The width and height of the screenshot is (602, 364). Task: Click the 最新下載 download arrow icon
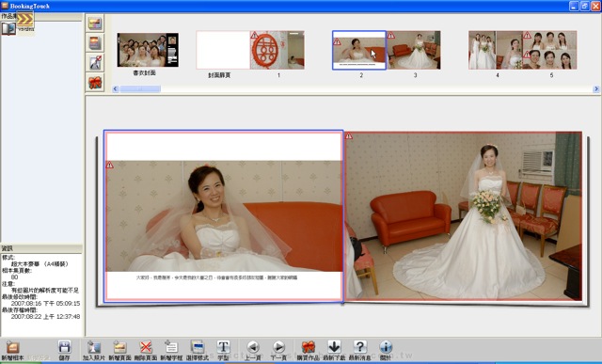click(x=334, y=347)
